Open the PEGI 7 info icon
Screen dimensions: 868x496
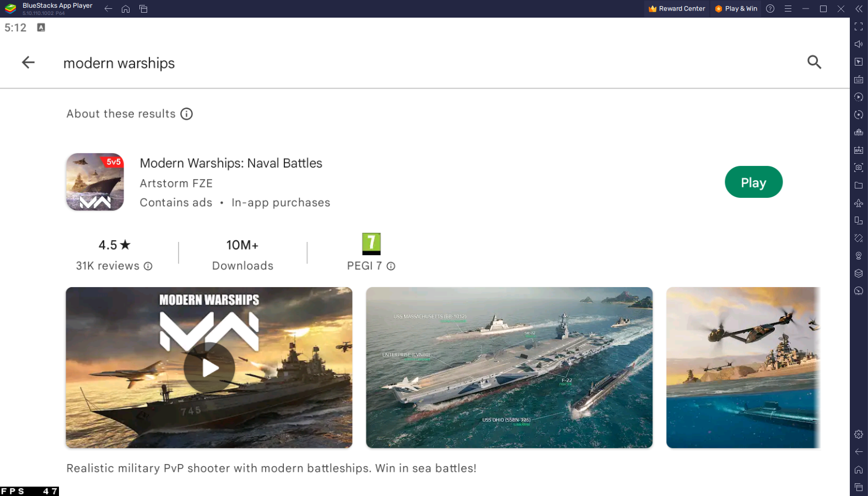(x=391, y=266)
